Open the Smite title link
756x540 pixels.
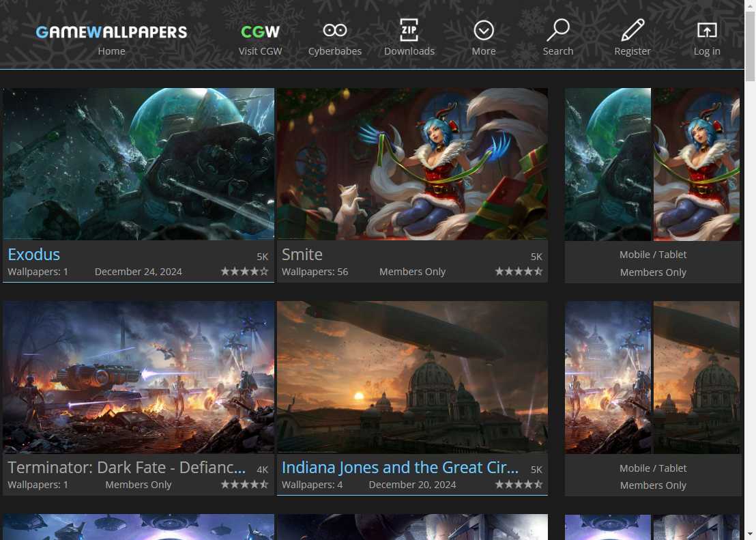[302, 255]
